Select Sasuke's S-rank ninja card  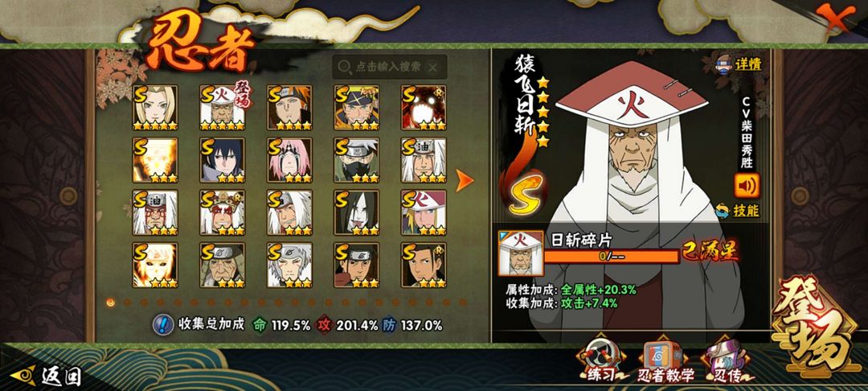pos(223,160)
